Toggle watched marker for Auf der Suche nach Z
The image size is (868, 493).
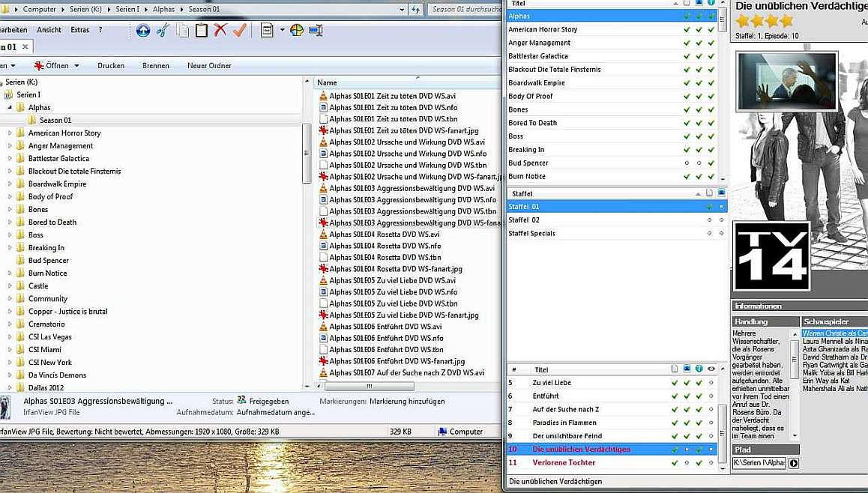[711, 409]
